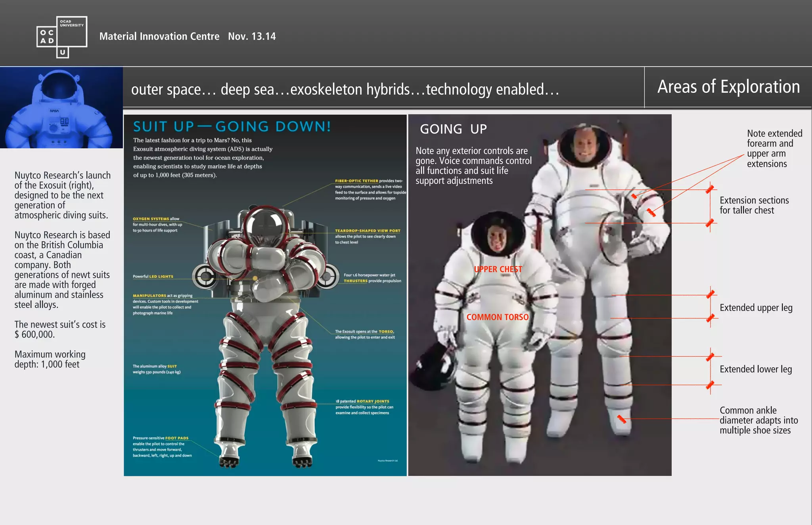Click the 'Extended lower leg' annotation
The width and height of the screenshot is (812, 525).
(x=756, y=369)
